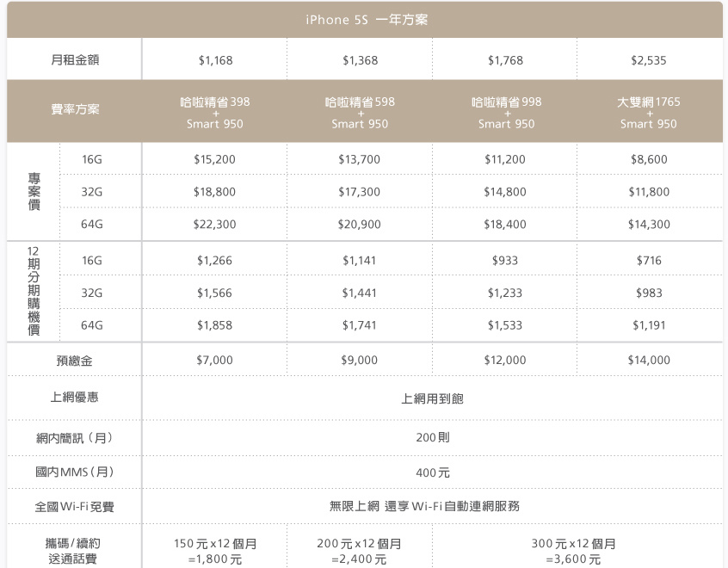Click the 16G label in installment section

tap(91, 261)
